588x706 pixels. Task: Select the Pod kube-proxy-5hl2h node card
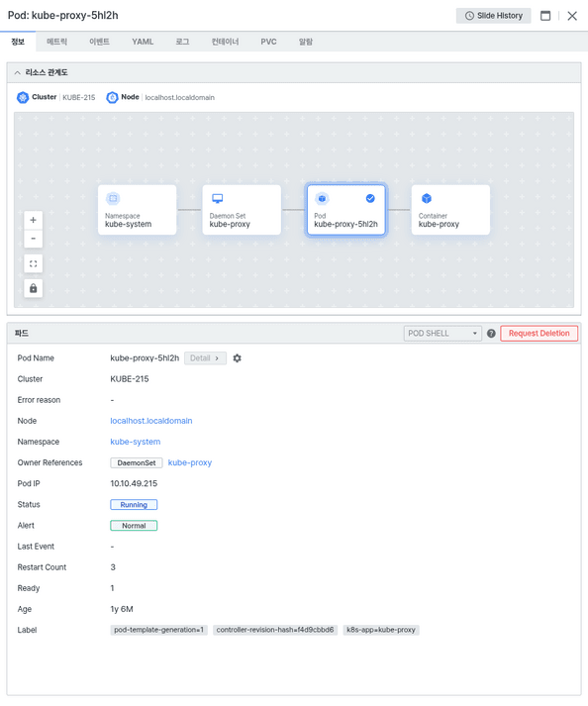point(345,210)
